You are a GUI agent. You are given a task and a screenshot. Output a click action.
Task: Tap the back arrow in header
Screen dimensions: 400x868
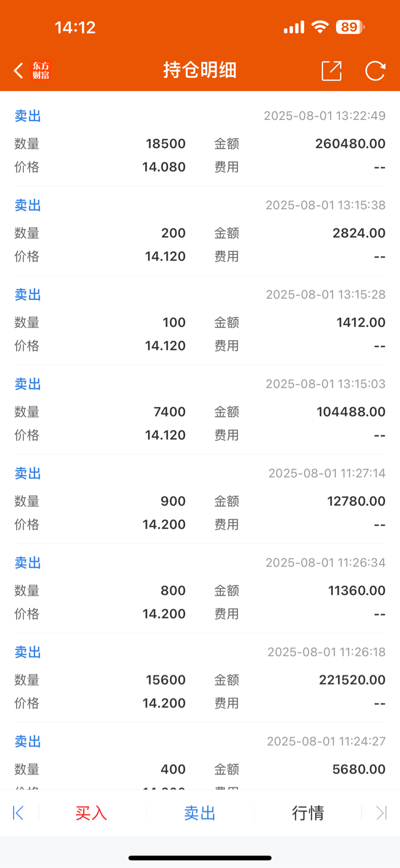coord(19,70)
